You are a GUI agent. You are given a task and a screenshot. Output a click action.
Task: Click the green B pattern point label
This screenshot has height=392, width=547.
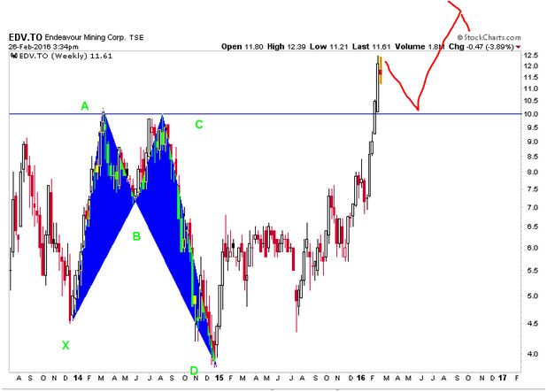(x=136, y=236)
